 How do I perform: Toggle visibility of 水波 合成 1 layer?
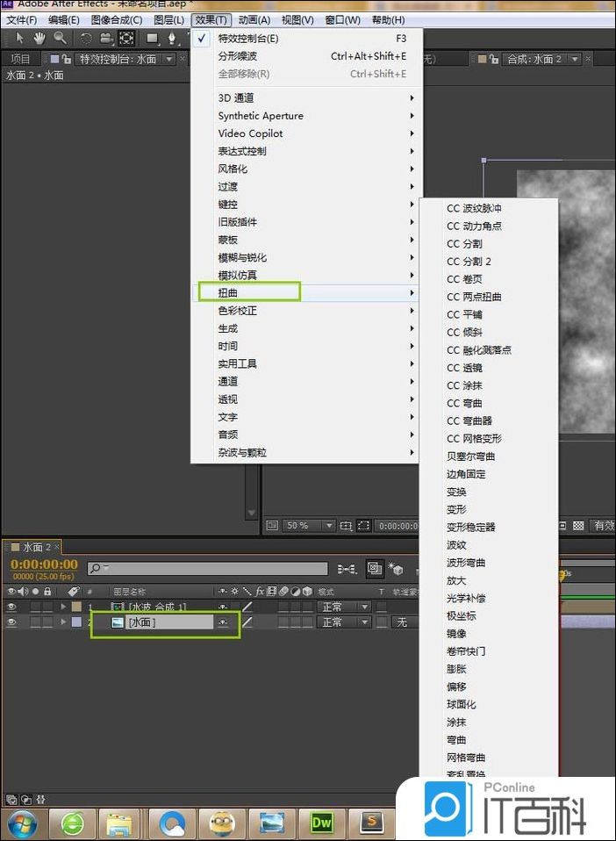pos(12,607)
